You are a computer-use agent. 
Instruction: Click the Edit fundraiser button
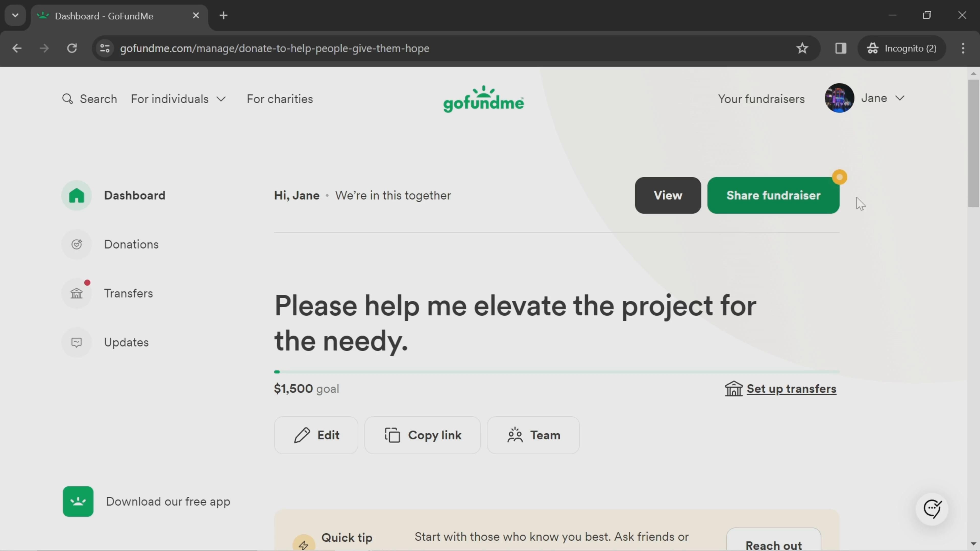pyautogui.click(x=316, y=435)
